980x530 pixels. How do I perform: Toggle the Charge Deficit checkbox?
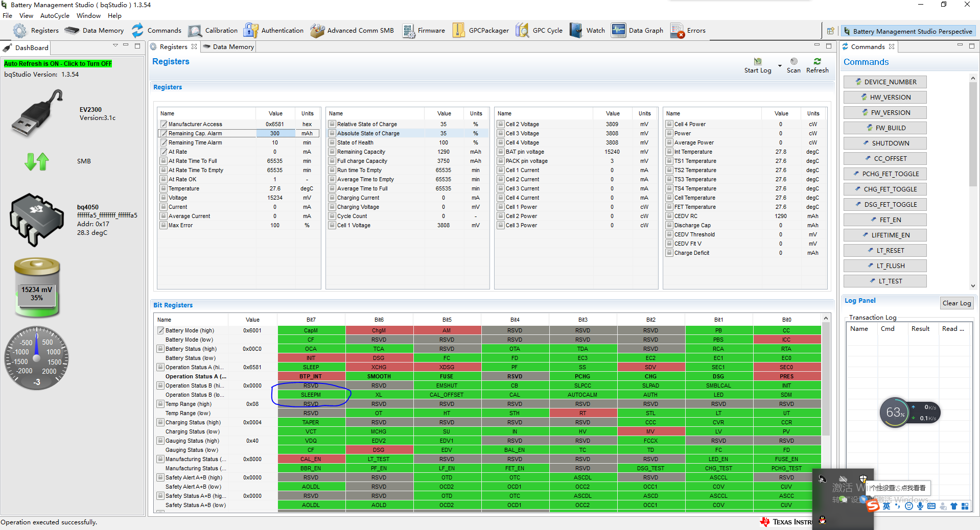pos(669,253)
